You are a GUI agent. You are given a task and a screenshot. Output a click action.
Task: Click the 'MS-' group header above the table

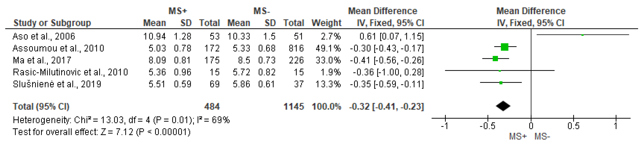(x=261, y=11)
